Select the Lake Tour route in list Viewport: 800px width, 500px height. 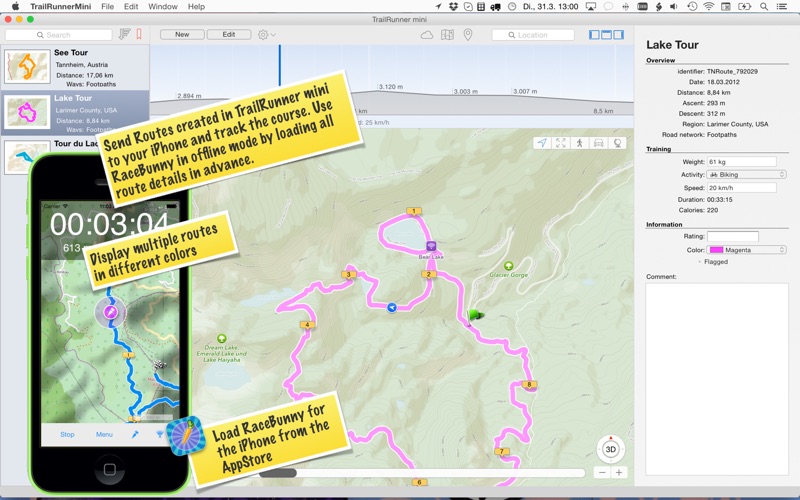tap(75, 113)
